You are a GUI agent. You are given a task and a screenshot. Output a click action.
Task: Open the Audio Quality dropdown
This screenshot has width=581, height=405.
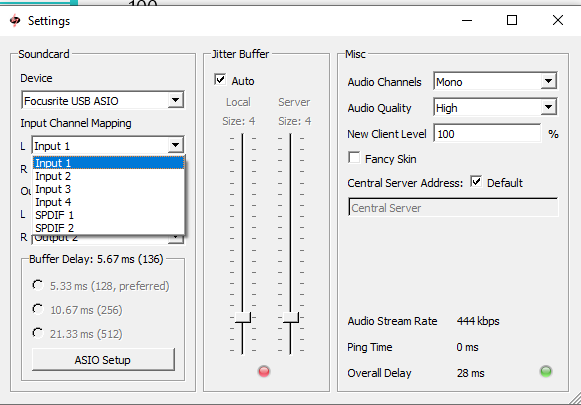(495, 108)
